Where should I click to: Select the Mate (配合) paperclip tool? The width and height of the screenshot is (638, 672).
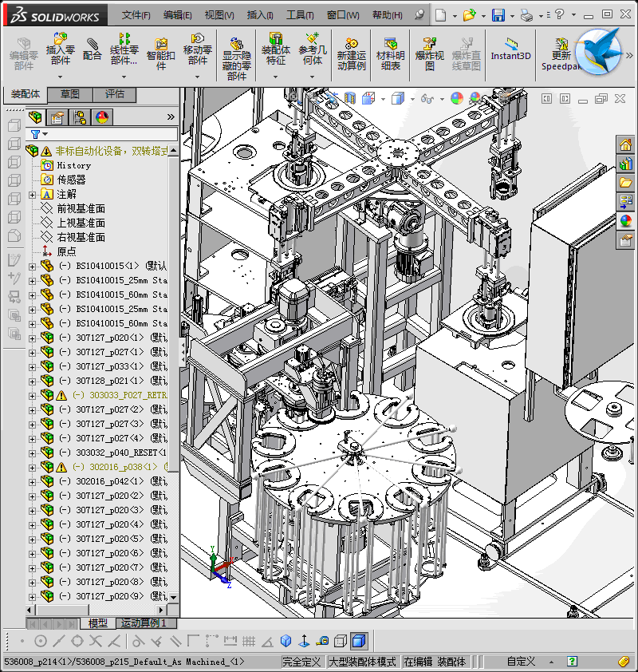tap(92, 49)
